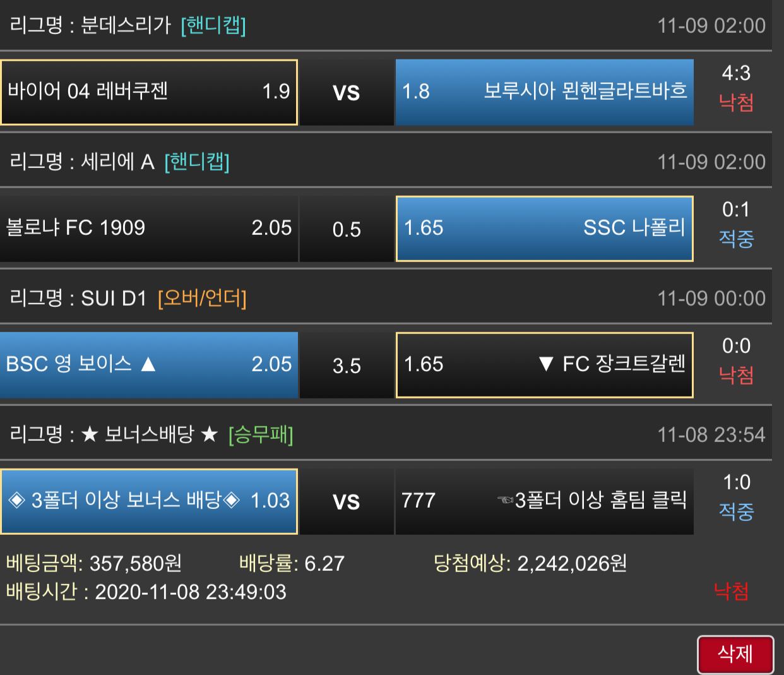Click the down triangle under icon
The height and width of the screenshot is (675, 784).
pos(546,365)
